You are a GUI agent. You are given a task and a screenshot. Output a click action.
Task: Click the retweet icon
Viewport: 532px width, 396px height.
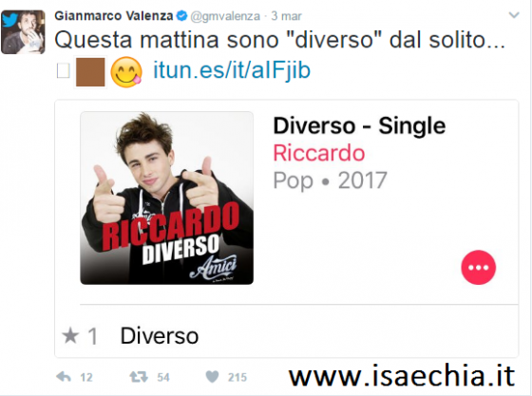coord(139,377)
